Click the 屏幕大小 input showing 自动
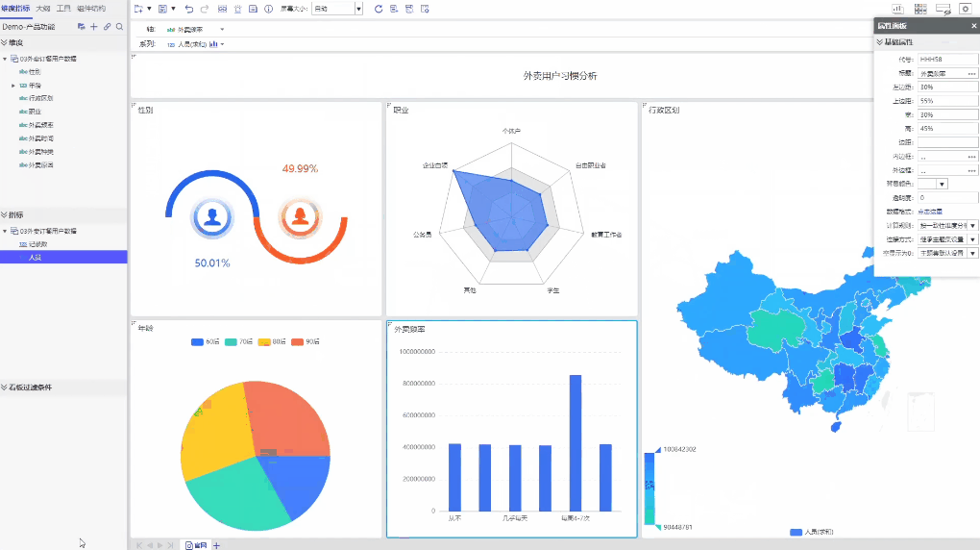 (333, 9)
